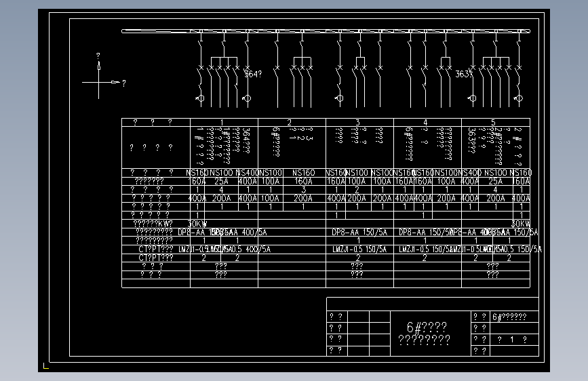Viewport: 588px width, 381px height.
Task: Pick "DP8-AA 150/5A" in section 3
Action: (x=359, y=232)
